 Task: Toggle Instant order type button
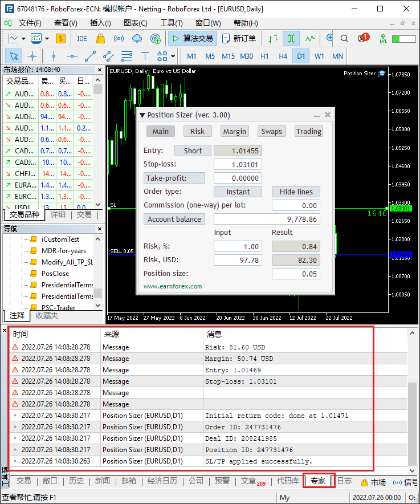(x=238, y=192)
